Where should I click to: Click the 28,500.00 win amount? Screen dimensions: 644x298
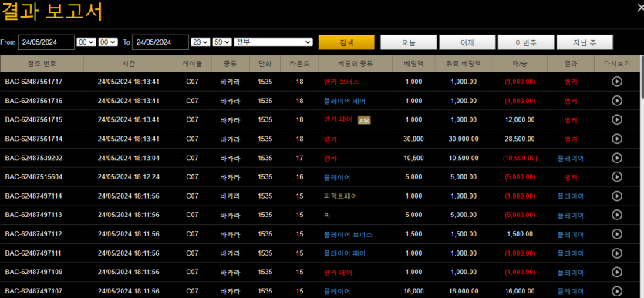click(520, 139)
